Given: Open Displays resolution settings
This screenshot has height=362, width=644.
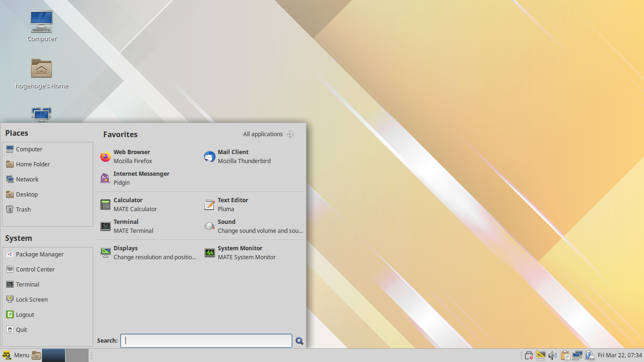Looking at the screenshot, I should (149, 253).
